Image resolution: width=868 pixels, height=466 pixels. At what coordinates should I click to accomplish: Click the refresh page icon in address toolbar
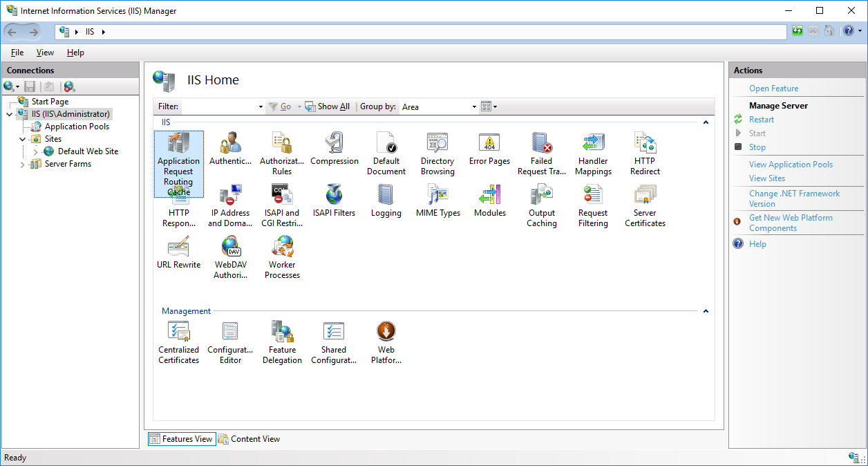798,31
